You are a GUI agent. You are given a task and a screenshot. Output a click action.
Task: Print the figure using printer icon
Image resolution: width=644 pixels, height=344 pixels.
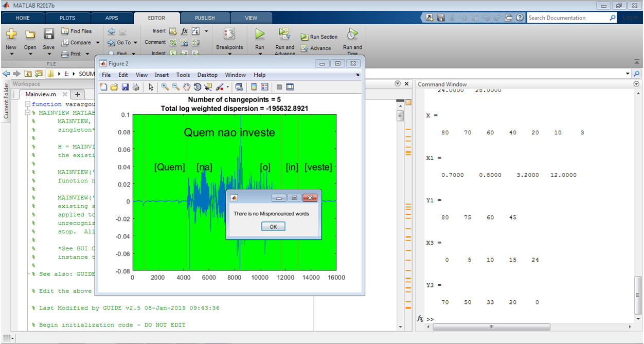point(136,87)
